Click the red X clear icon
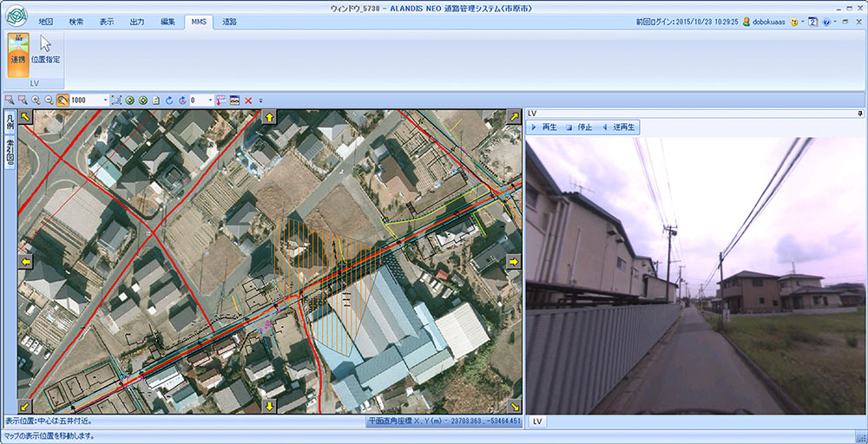This screenshot has width=868, height=444. click(x=248, y=101)
